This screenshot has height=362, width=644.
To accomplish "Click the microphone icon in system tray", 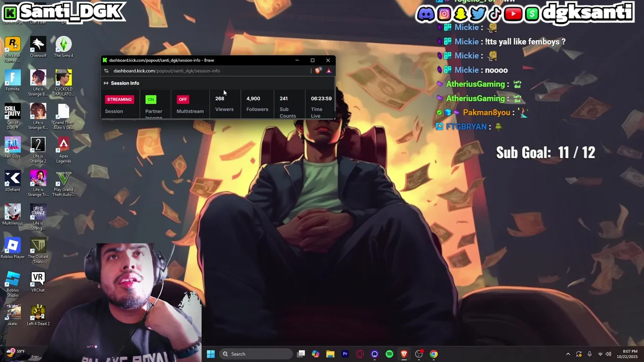I will [590, 354].
